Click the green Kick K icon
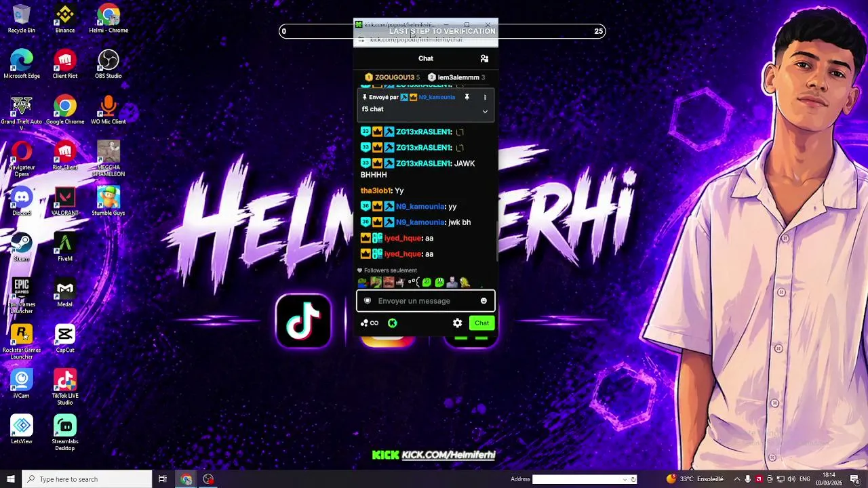 click(392, 323)
